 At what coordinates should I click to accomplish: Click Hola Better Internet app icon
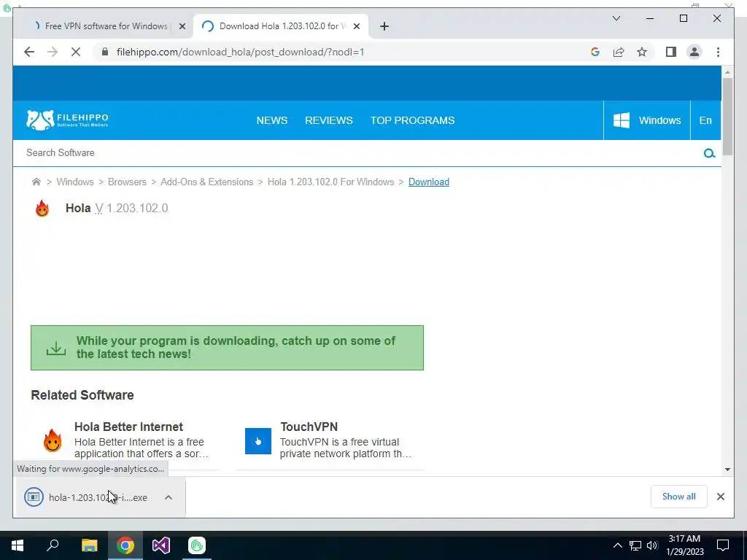pos(53,440)
